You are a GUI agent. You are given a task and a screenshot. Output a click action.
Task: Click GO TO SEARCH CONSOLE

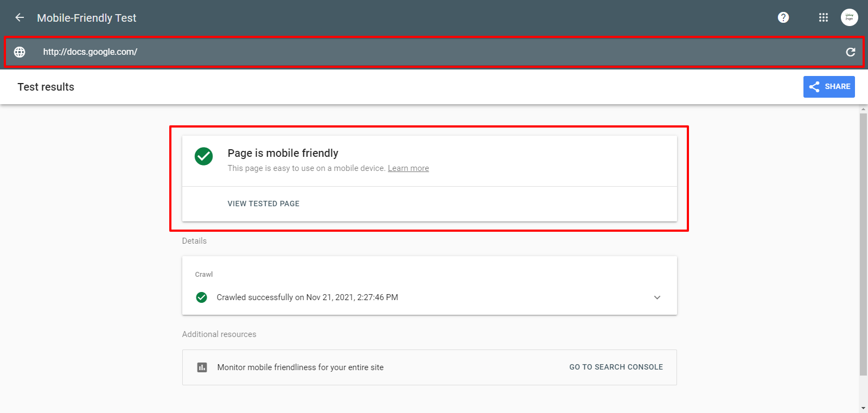pyautogui.click(x=616, y=367)
